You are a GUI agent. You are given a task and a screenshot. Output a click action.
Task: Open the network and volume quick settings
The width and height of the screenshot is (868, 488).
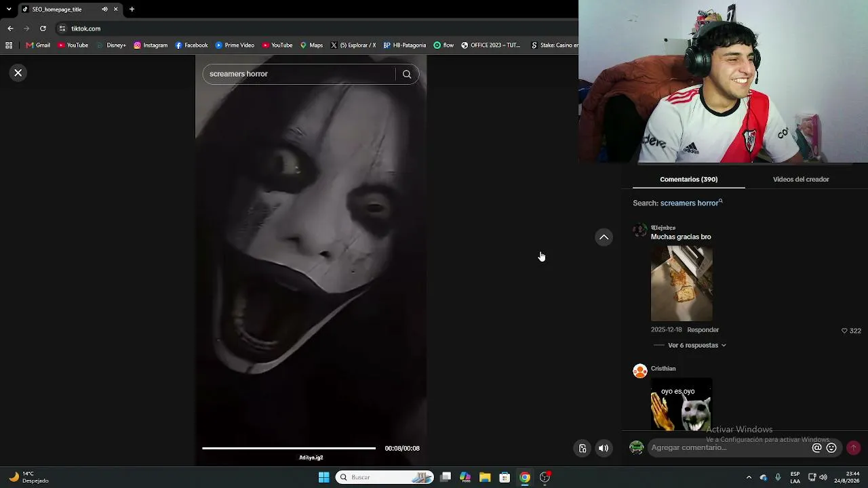tap(818, 477)
